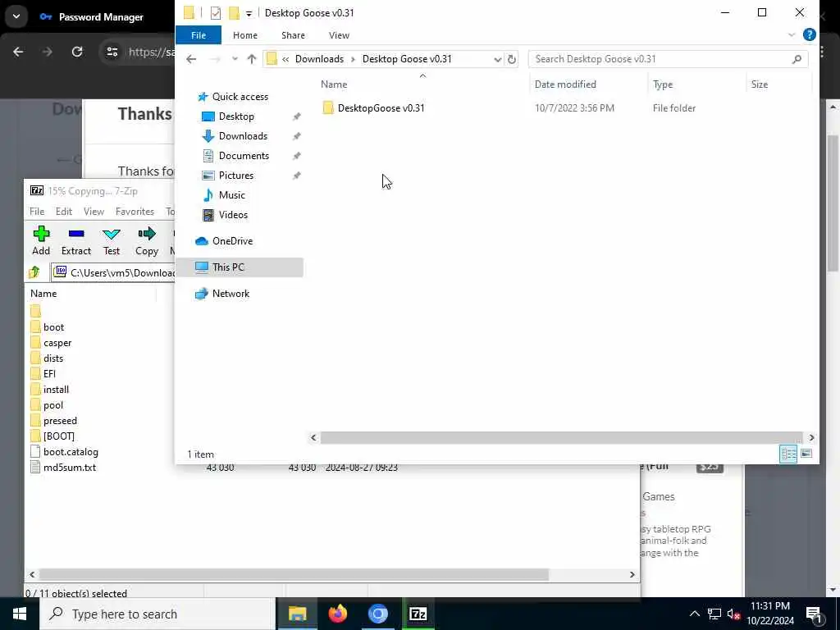Go back in File Explorer
The height and width of the screenshot is (630, 840).
[191, 59]
